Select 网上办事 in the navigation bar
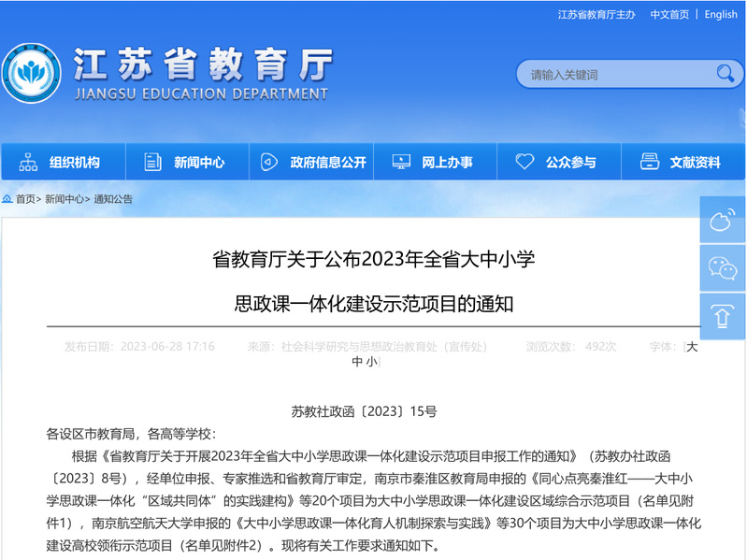 point(446,163)
